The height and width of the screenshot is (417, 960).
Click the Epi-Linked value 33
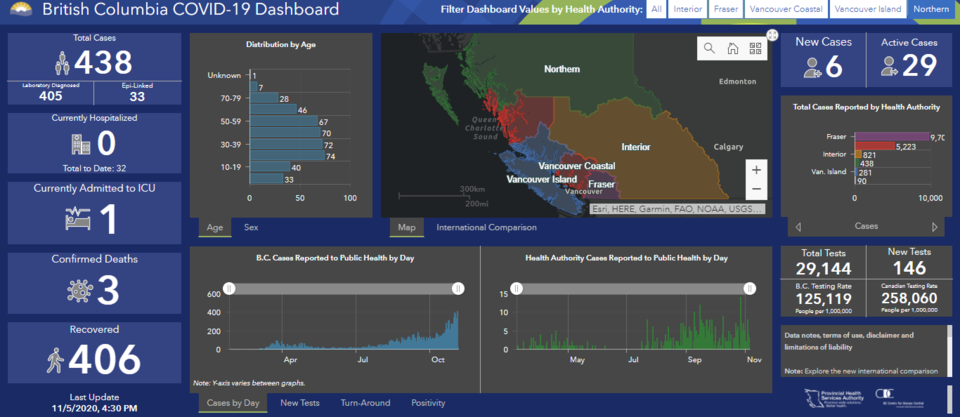pyautogui.click(x=137, y=96)
